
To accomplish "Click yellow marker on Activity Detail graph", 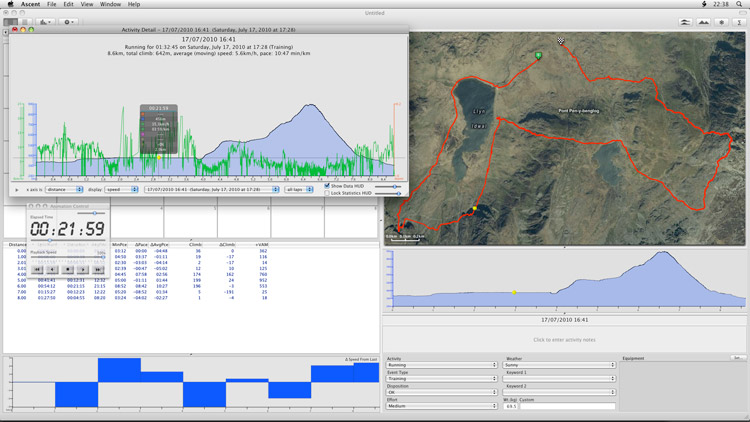I will tap(159, 157).
